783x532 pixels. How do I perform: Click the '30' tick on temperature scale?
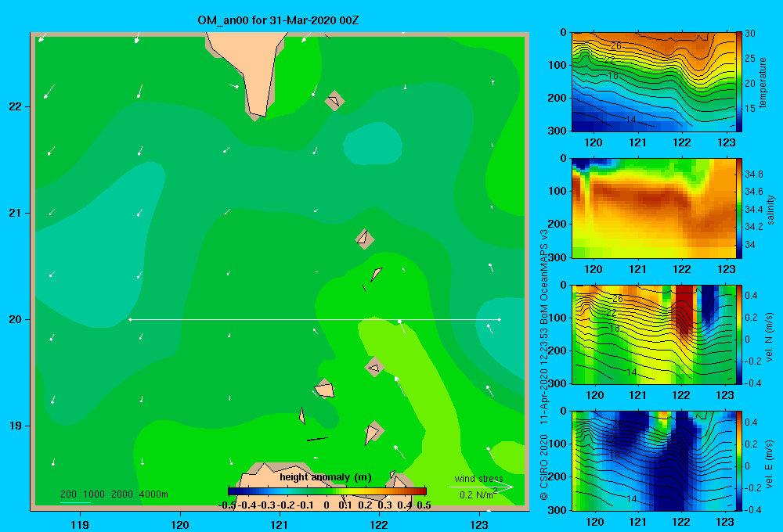(x=749, y=34)
